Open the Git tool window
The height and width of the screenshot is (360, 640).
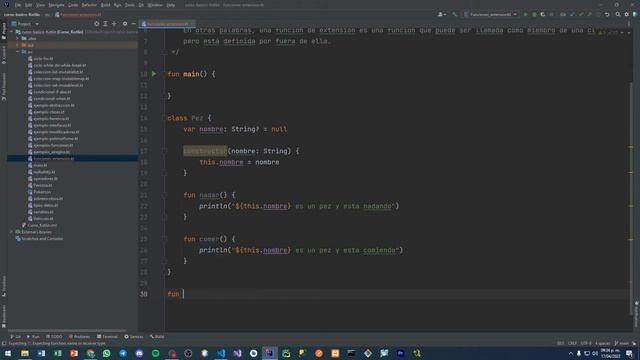(x=16, y=337)
